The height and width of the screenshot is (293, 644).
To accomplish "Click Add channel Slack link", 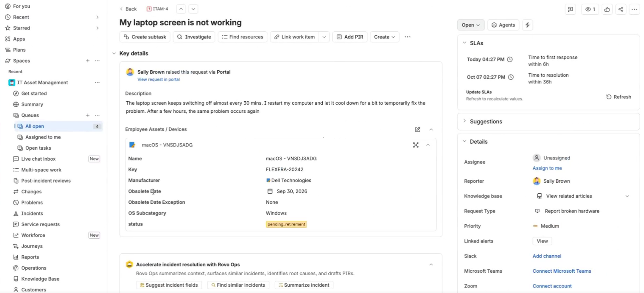I will (x=547, y=256).
